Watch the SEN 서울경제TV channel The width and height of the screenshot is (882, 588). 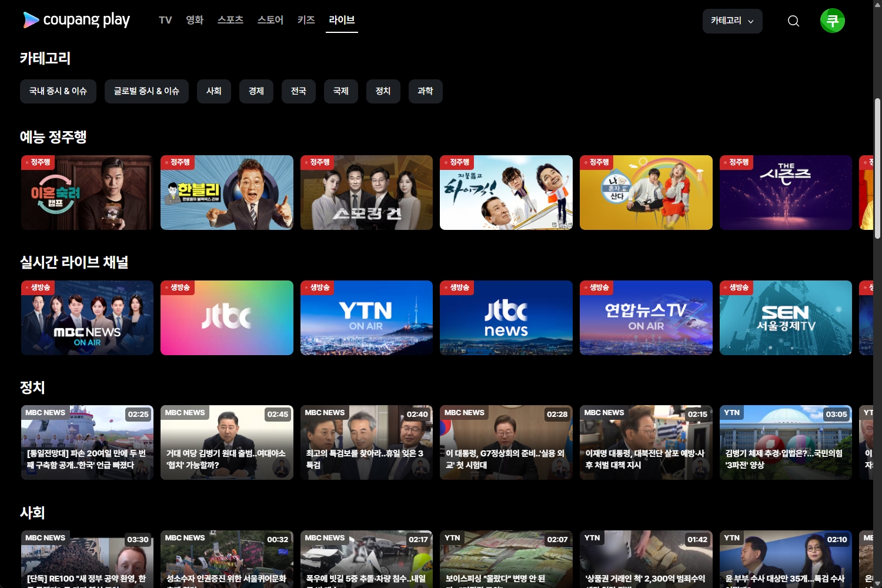click(786, 318)
